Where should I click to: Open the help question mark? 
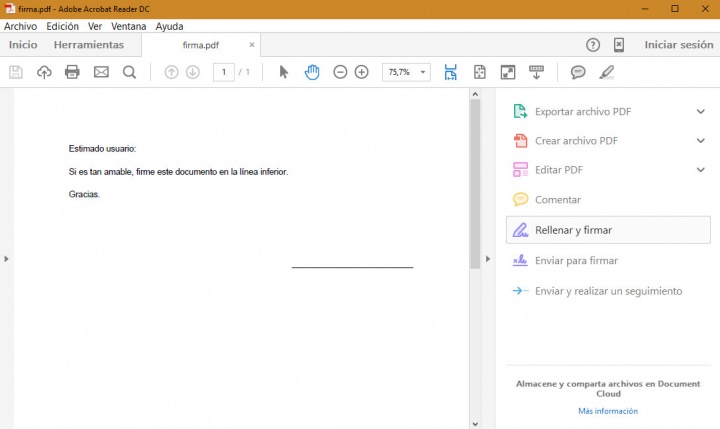click(593, 45)
